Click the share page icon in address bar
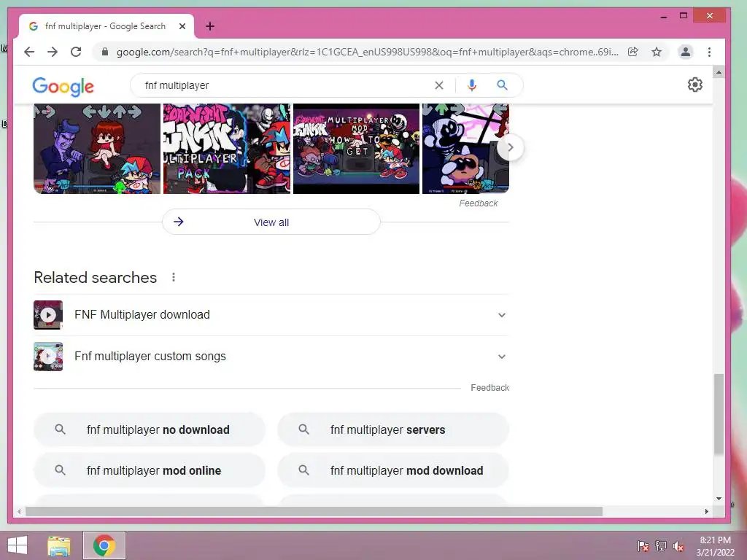747x560 pixels. click(x=633, y=52)
